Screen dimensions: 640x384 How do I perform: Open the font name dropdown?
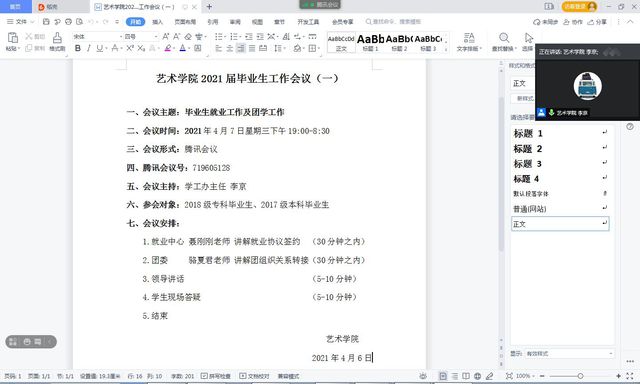[121, 36]
